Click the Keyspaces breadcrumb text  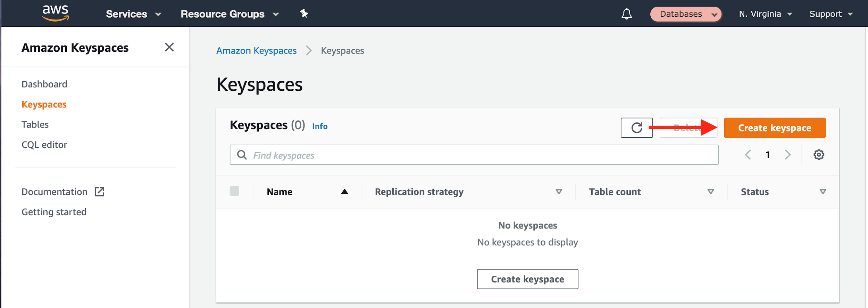point(342,51)
